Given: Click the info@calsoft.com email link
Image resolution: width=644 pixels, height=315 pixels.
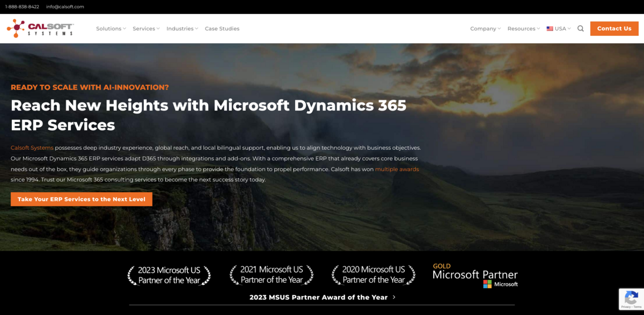Looking at the screenshot, I should [65, 7].
